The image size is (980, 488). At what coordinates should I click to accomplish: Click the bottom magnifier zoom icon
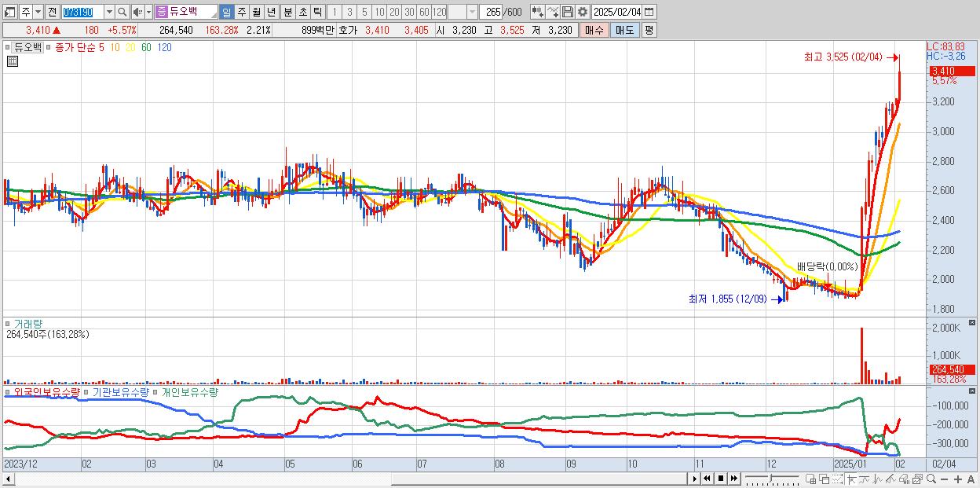(x=931, y=479)
